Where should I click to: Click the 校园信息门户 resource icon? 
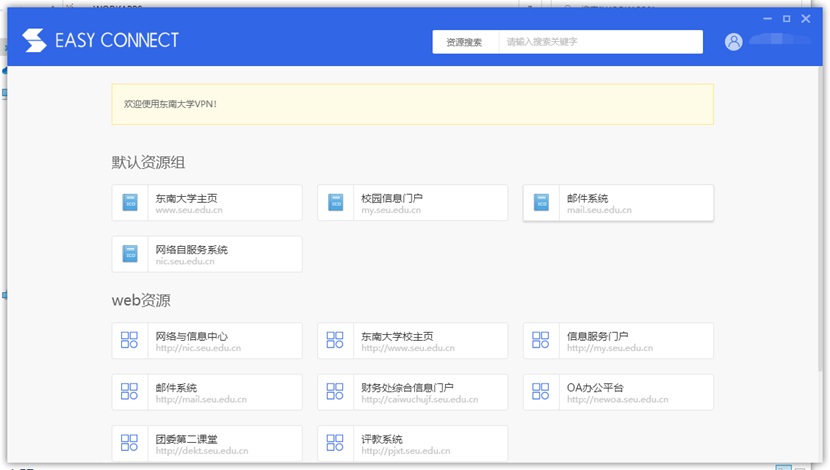[336, 203]
